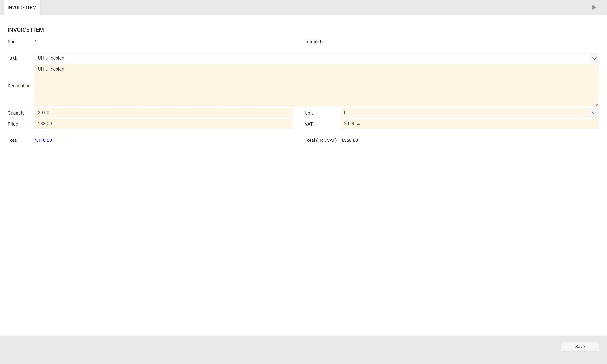Click the Quantity label
607x364 pixels.
(x=16, y=113)
